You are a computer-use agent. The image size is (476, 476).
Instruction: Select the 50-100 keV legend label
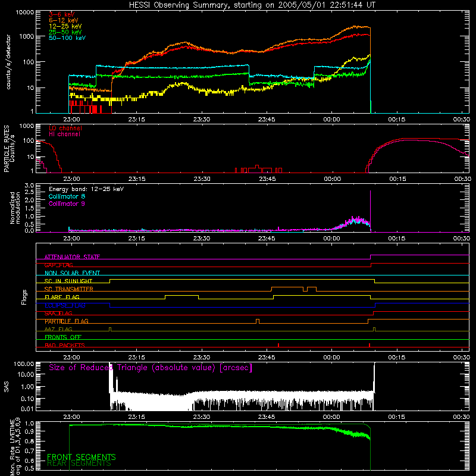point(67,38)
